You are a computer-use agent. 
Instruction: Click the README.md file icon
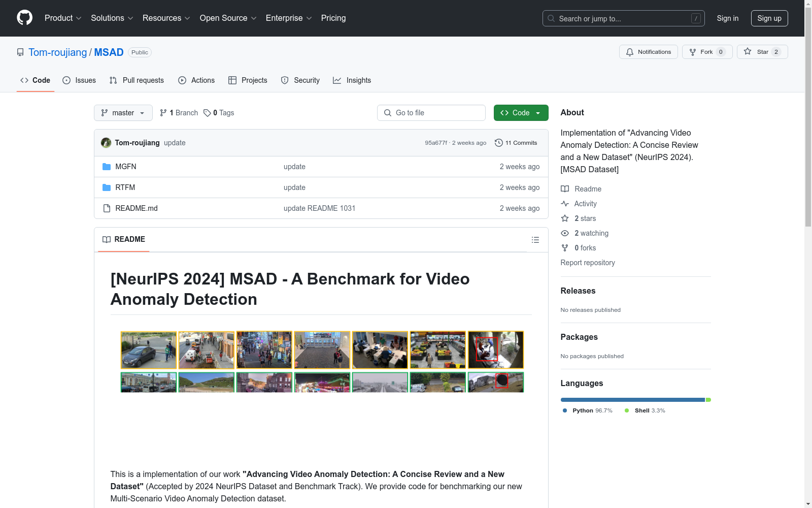point(107,208)
